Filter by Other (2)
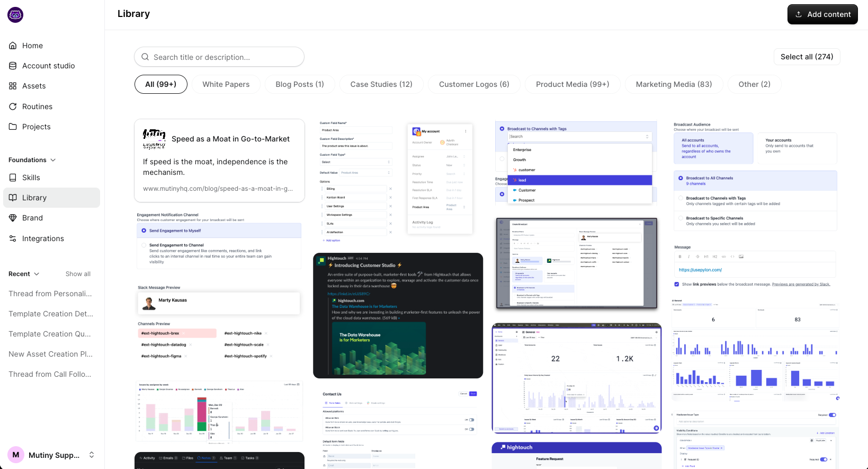 (x=755, y=84)
